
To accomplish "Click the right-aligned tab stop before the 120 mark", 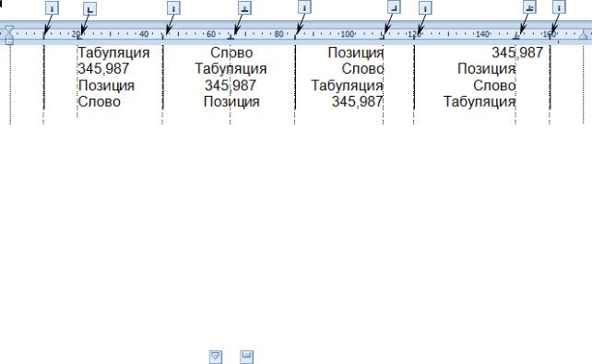I will tap(383, 37).
